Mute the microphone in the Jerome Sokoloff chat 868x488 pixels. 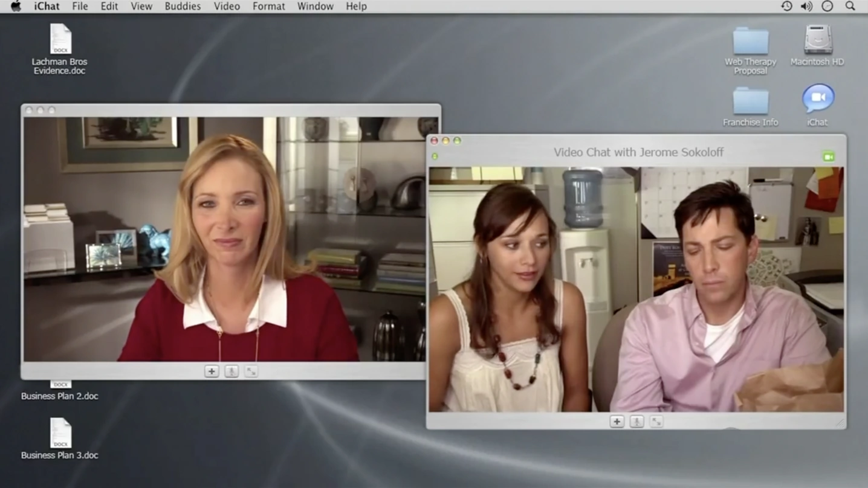(636, 422)
